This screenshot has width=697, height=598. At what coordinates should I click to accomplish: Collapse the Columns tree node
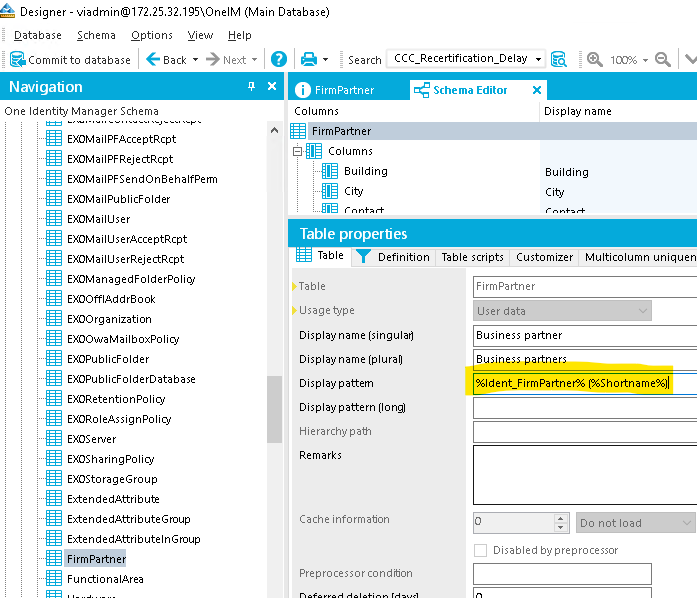click(x=297, y=151)
